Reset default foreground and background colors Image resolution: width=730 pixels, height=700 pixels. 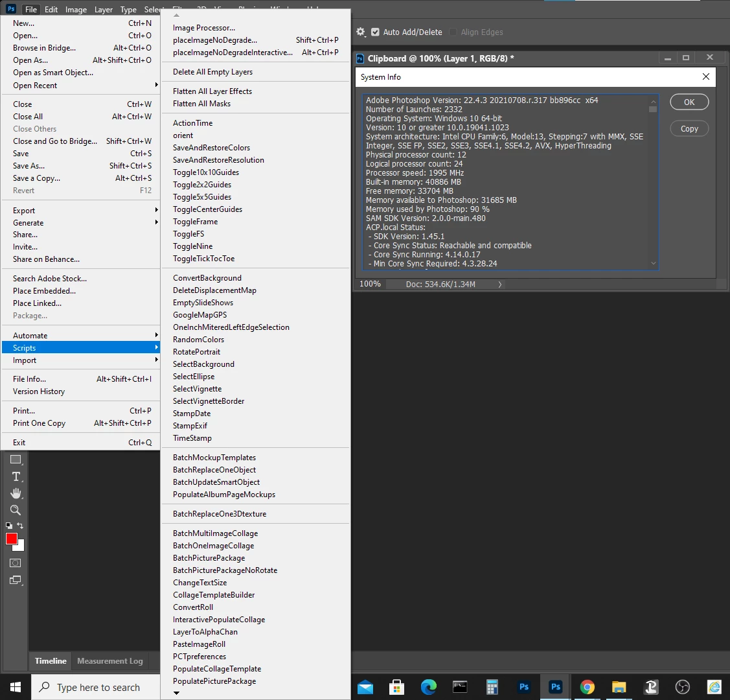click(9, 526)
